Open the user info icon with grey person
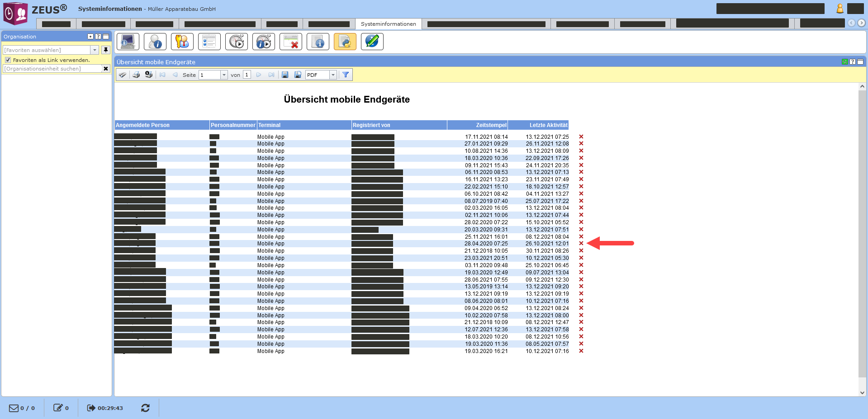The image size is (868, 419). 155,42
